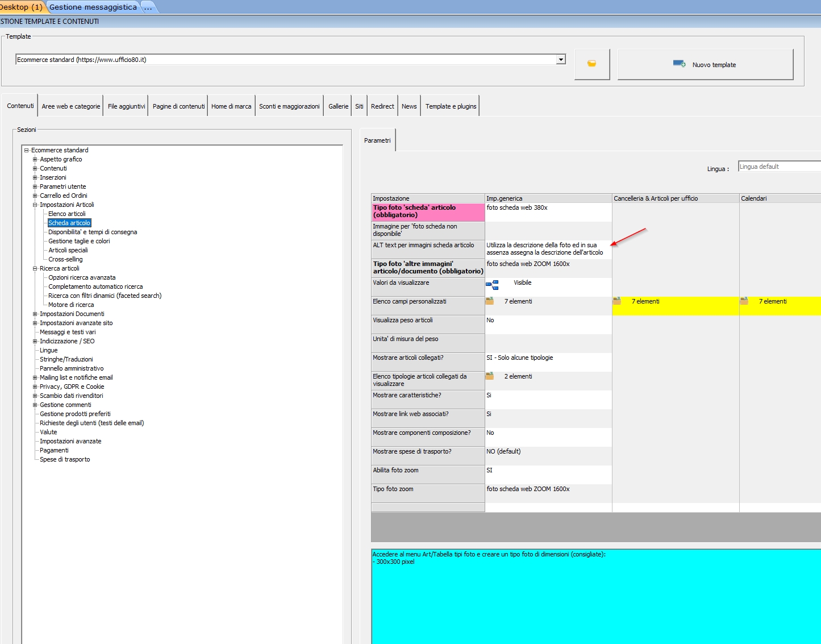This screenshot has width=821, height=644.
Task: Select the Parametri tab
Action: pos(377,140)
